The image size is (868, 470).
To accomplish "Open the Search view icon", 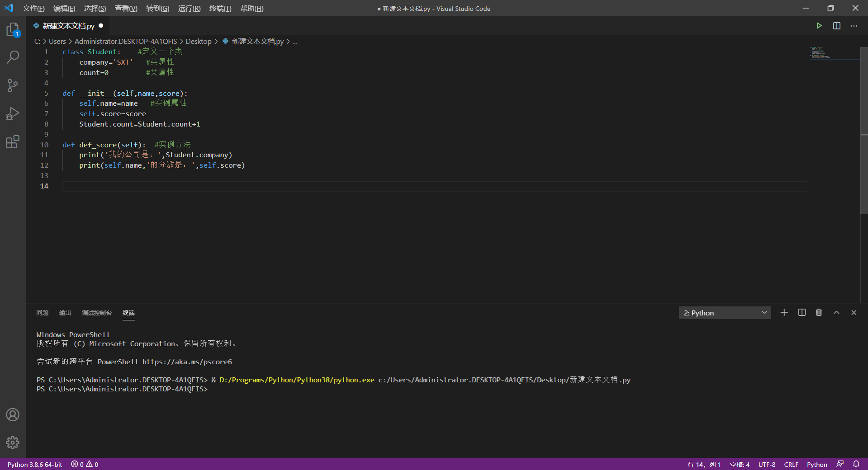I will [x=13, y=57].
